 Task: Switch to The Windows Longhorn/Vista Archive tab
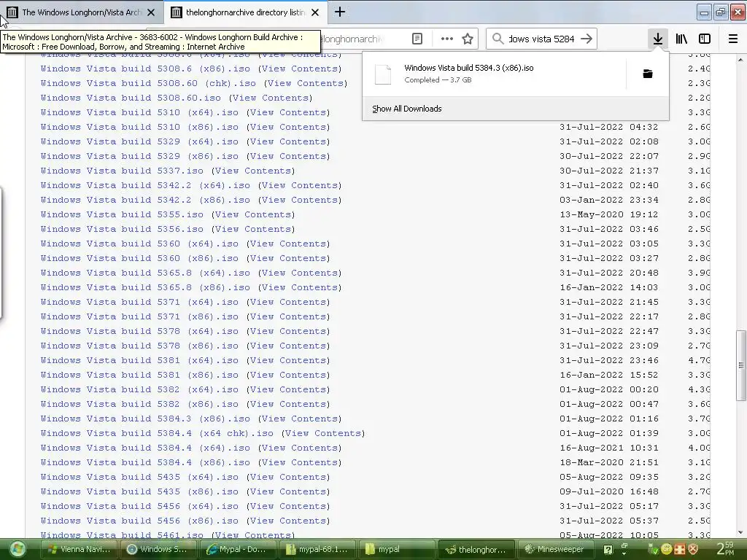pos(82,12)
